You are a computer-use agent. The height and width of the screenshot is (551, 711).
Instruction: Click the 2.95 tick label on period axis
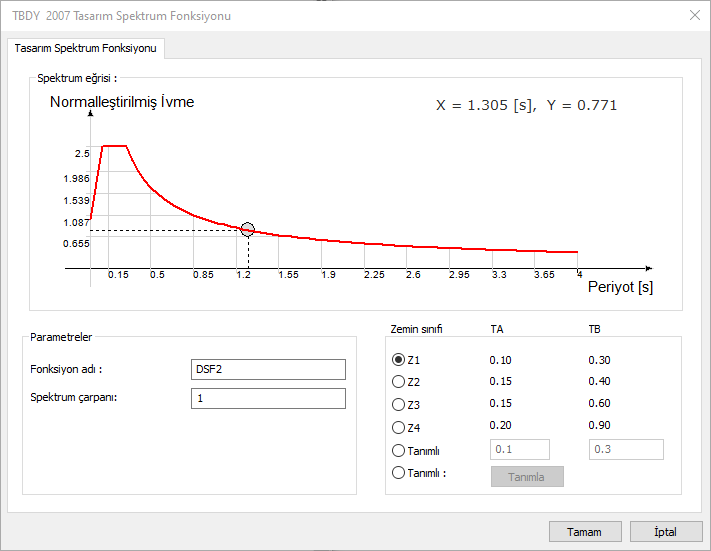(459, 274)
